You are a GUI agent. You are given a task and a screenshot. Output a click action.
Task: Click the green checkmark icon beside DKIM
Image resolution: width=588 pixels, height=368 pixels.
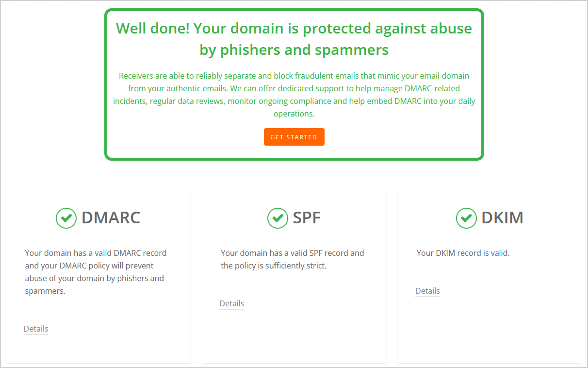466,218
